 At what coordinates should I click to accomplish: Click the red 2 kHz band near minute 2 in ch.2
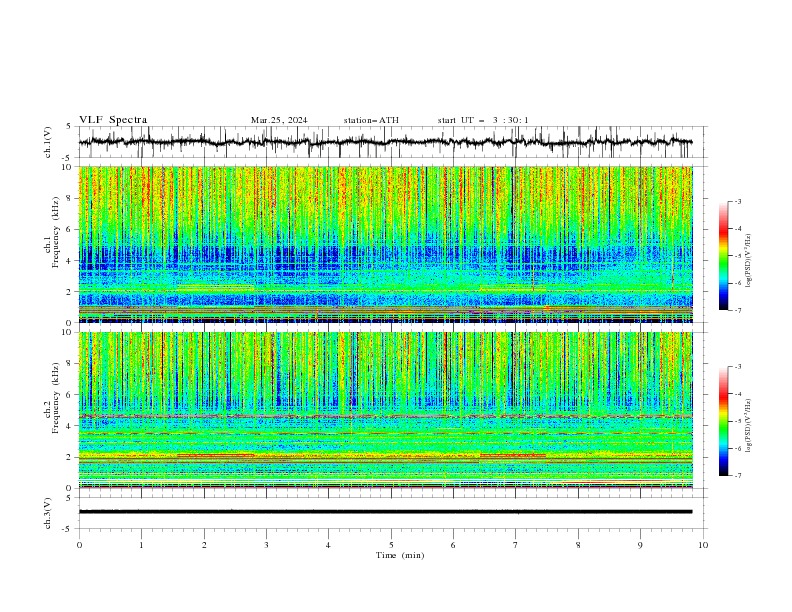point(216,455)
